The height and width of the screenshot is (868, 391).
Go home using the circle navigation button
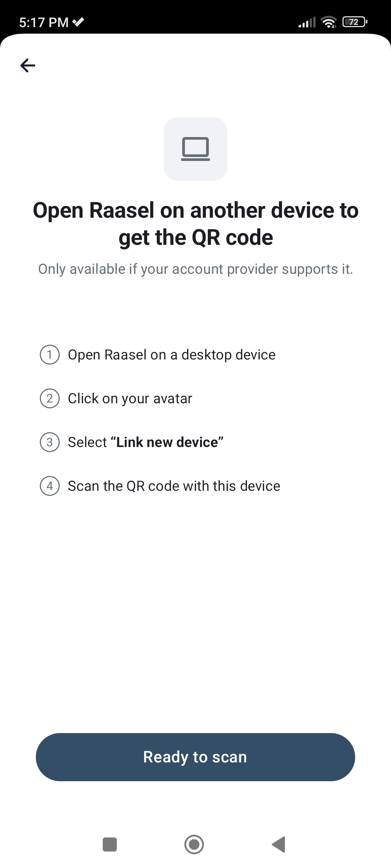194,844
